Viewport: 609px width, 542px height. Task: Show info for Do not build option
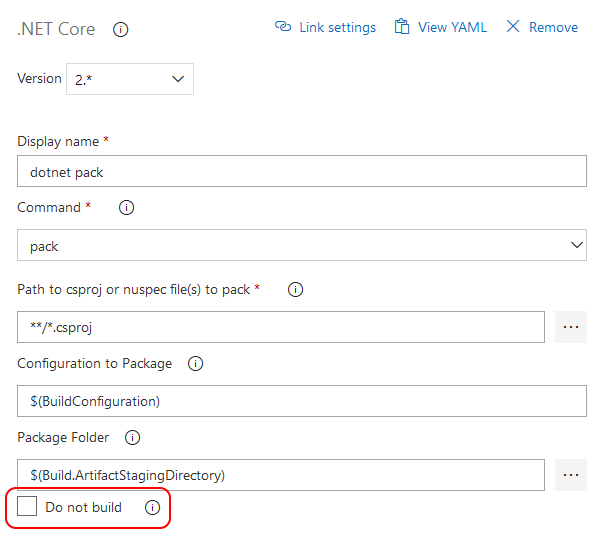click(152, 508)
